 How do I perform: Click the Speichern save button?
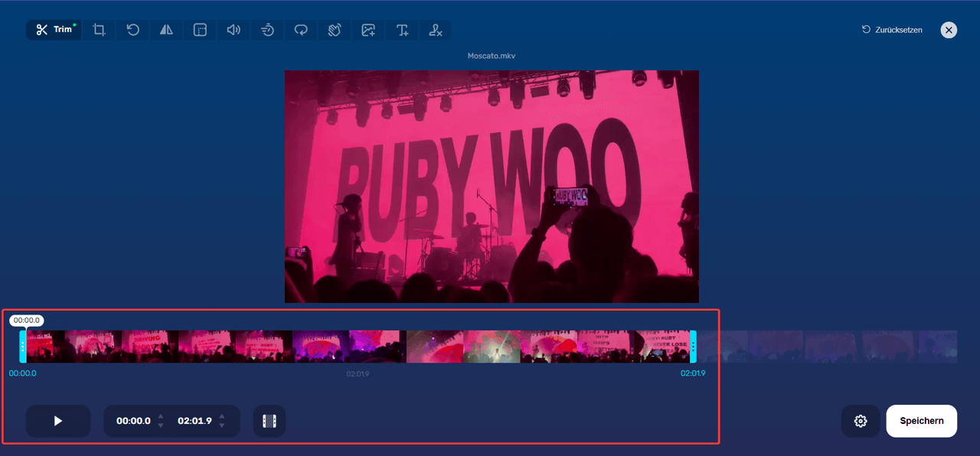tap(922, 421)
